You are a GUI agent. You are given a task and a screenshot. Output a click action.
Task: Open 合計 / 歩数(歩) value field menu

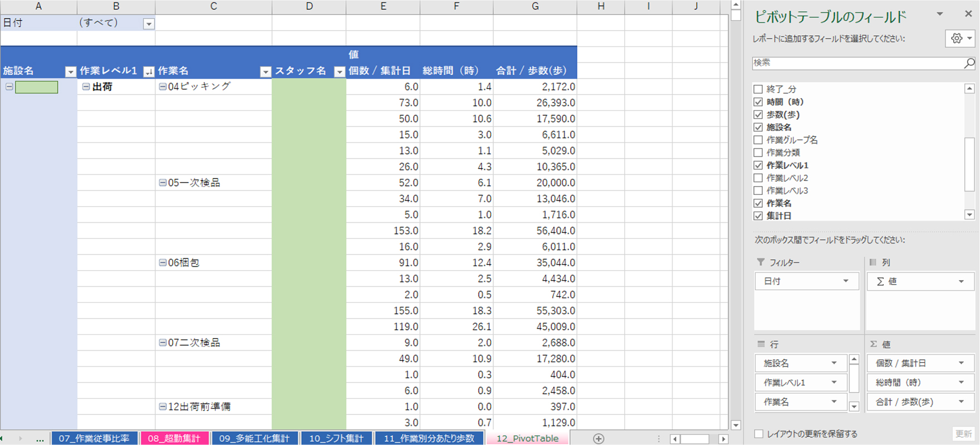point(961,402)
